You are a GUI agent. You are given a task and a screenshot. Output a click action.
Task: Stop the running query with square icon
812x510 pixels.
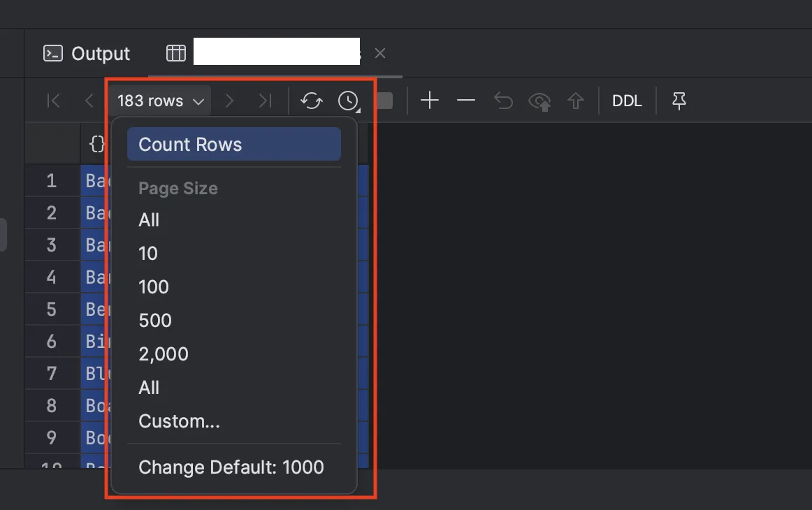tap(384, 101)
